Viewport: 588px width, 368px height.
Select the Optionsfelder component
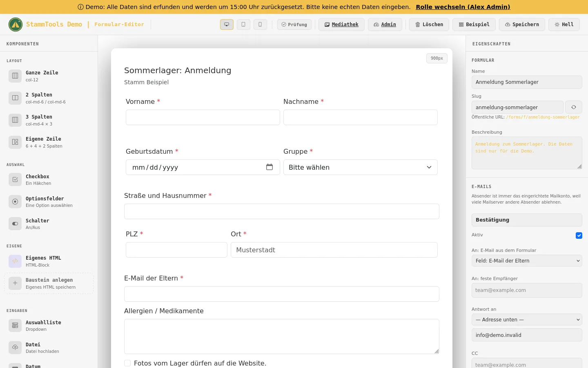coord(49,202)
